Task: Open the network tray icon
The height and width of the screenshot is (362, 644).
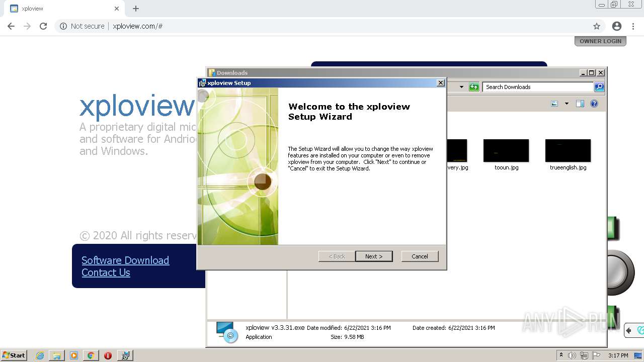Action: (x=584, y=355)
